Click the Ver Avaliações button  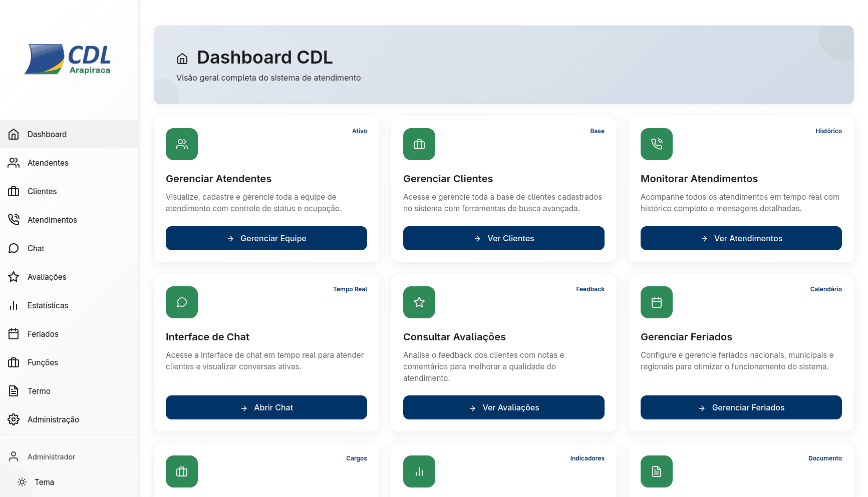tap(503, 407)
